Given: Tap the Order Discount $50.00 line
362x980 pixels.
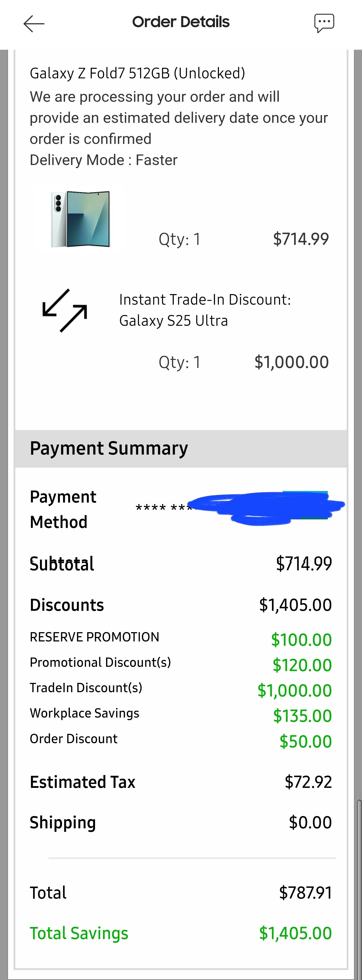Looking at the screenshot, I should pyautogui.click(x=181, y=740).
